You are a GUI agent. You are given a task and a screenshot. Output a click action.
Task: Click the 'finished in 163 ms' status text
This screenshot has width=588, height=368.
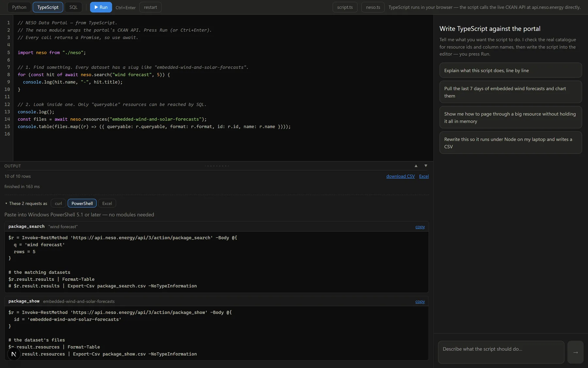[x=22, y=187]
